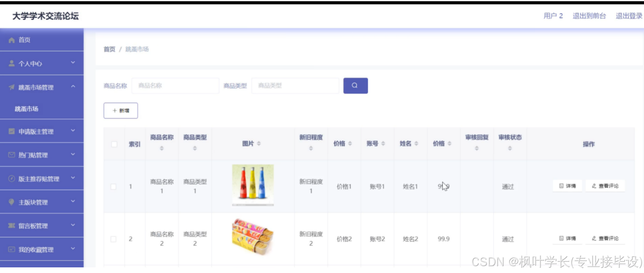Viewport: 644px width, 273px height.
Task: Expand 留言板管理 menu chevron
Action: 73,225
